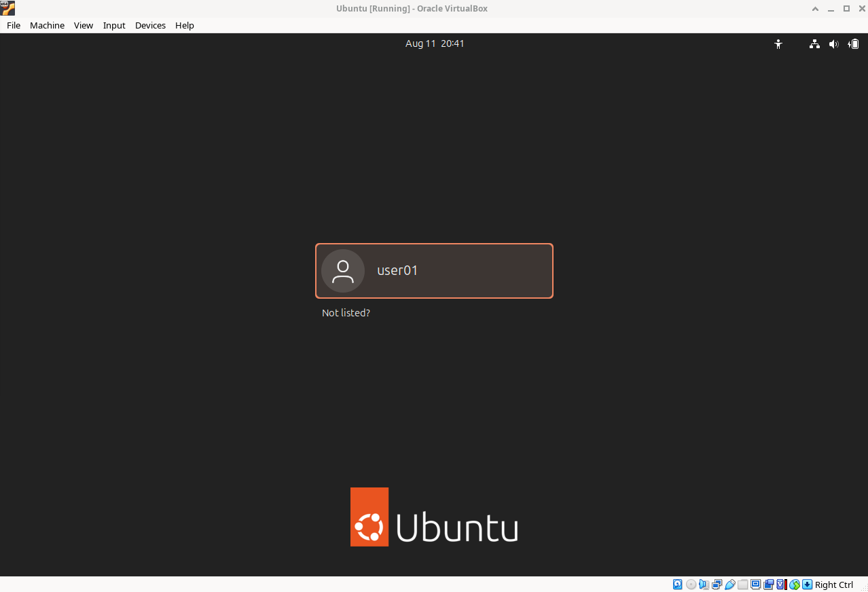The height and width of the screenshot is (592, 868).
Task: Click the VirtualBox audio status icon
Action: pos(704,585)
